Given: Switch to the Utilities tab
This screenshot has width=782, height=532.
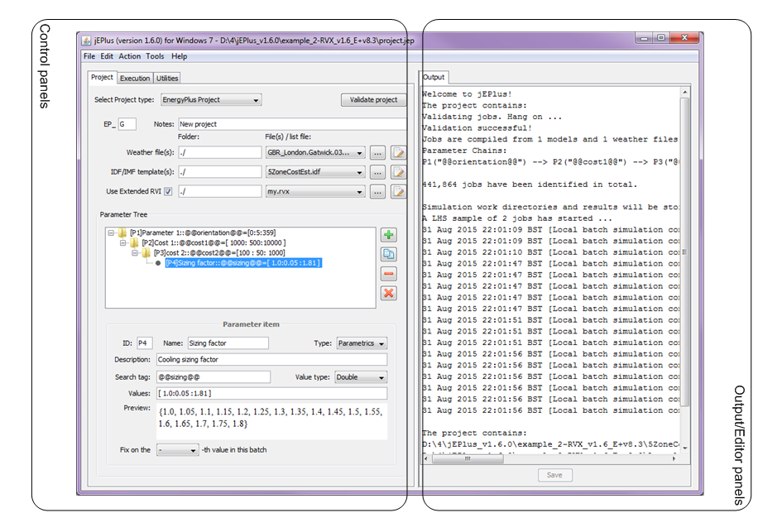Looking at the screenshot, I should point(167,79).
